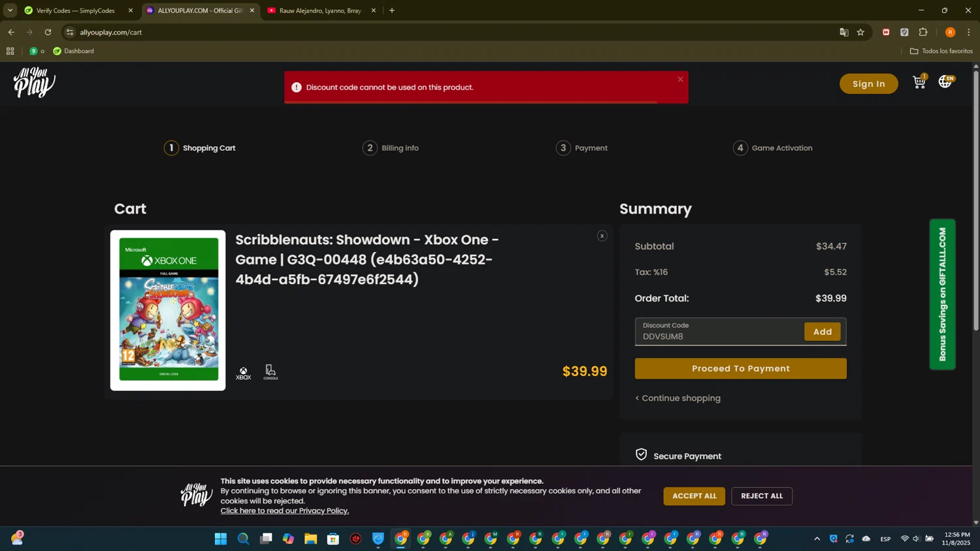Dismiss the discount code error banner
The width and height of the screenshot is (980, 551).
680,79
